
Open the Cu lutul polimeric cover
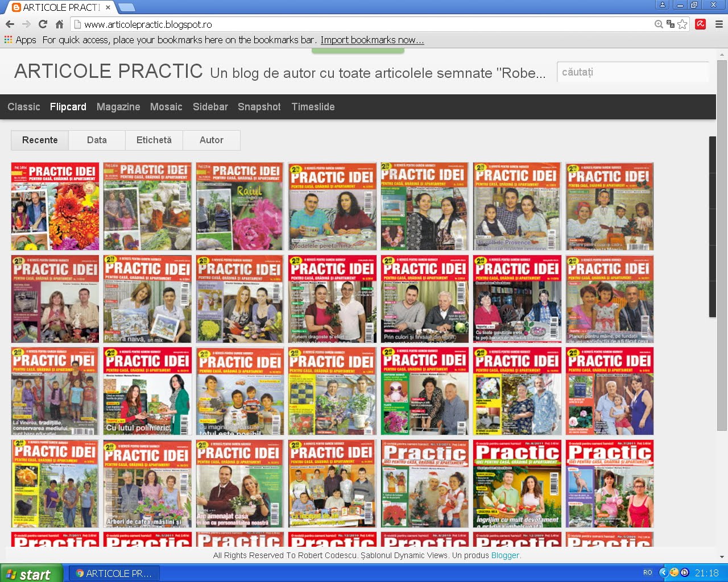pyautogui.click(x=148, y=392)
